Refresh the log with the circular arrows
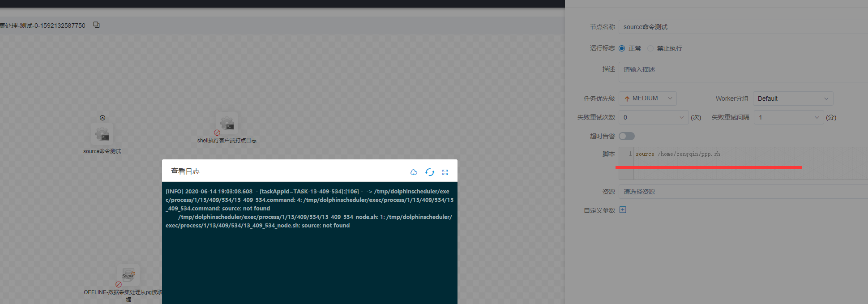This screenshot has height=304, width=868. click(x=430, y=172)
